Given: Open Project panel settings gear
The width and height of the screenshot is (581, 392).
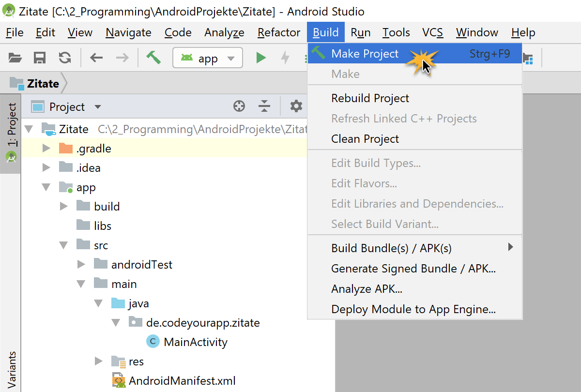Looking at the screenshot, I should click(x=296, y=106).
